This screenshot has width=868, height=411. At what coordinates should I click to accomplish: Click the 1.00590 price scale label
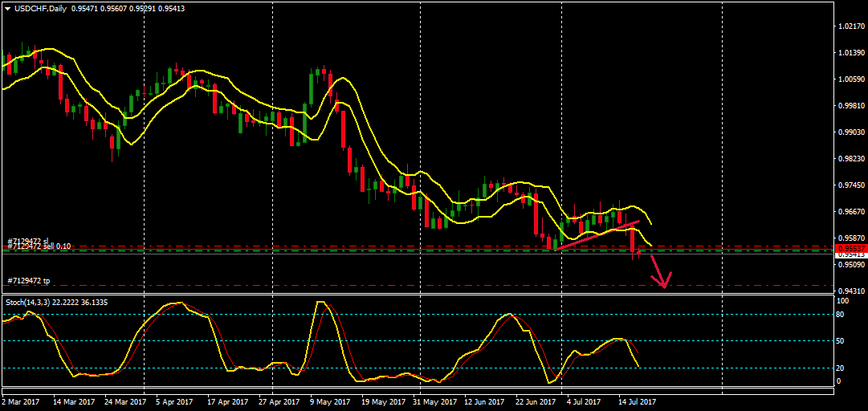[850, 79]
